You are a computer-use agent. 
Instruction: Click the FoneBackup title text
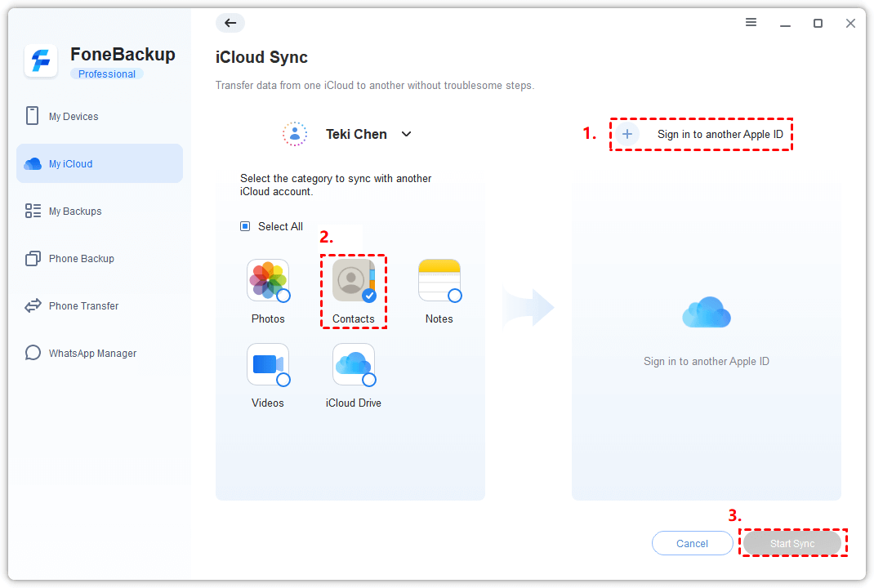click(x=123, y=54)
